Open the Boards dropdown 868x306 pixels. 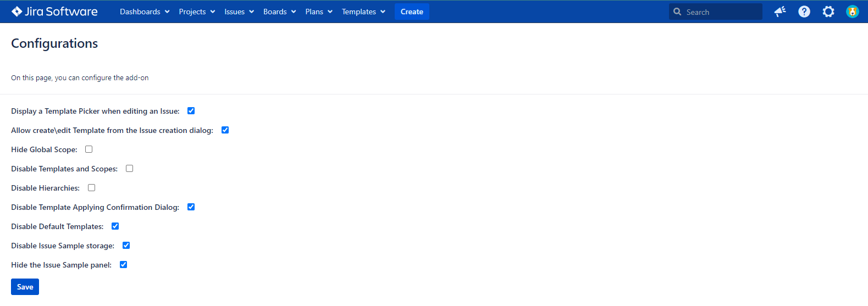click(x=279, y=12)
